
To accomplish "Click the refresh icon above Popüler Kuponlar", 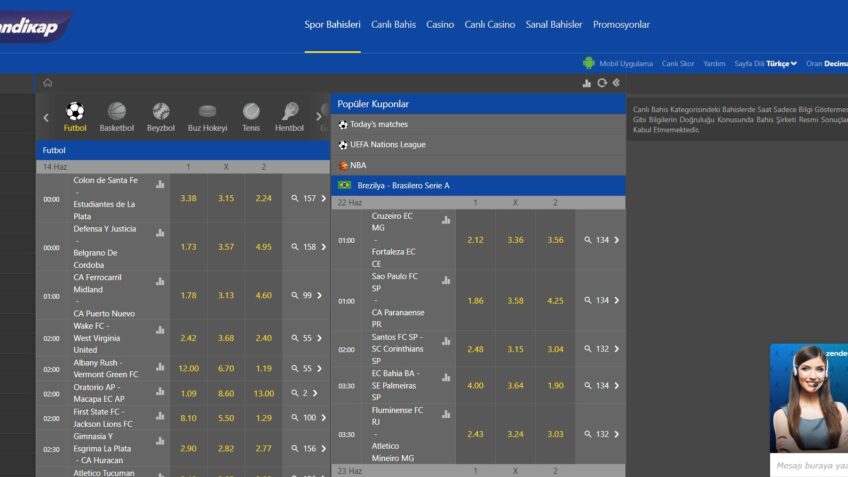I will coord(602,83).
